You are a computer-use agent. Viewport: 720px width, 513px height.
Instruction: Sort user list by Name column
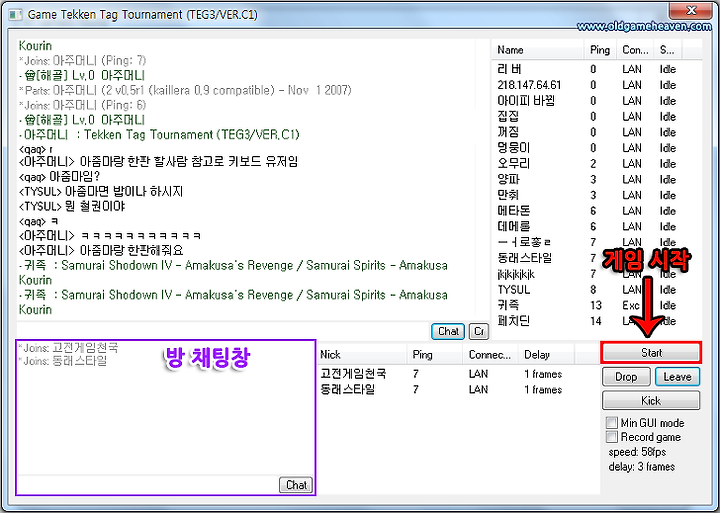coord(538,50)
